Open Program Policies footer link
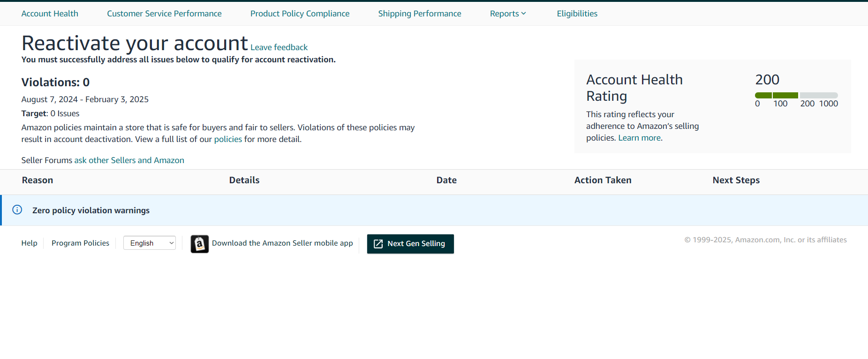Image resolution: width=868 pixels, height=359 pixels. [80, 243]
